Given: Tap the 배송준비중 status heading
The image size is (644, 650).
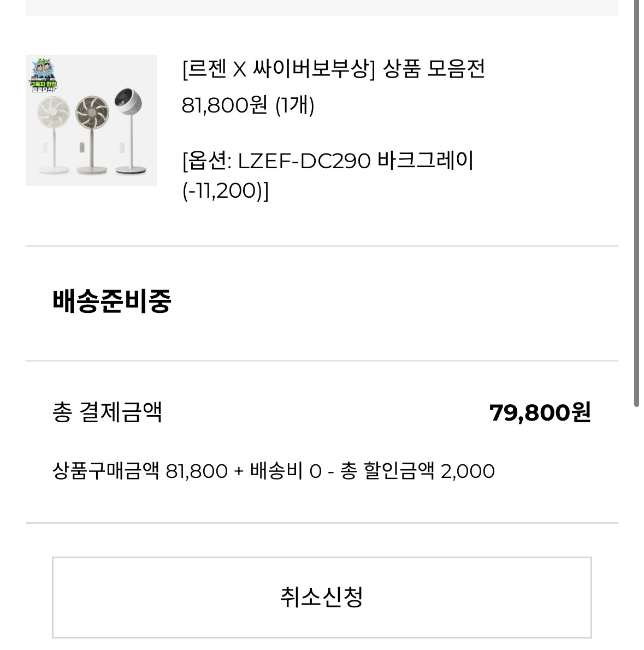Looking at the screenshot, I should click(112, 301).
